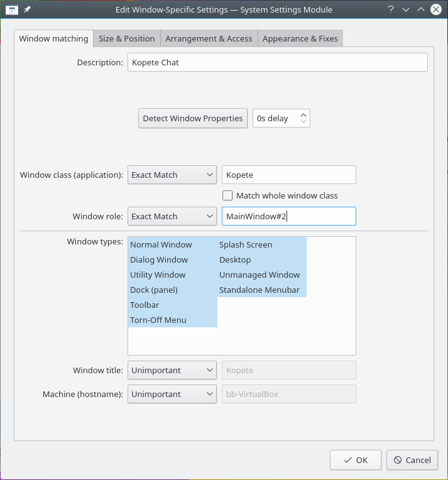Expand the Window title match dropdown
The height and width of the screenshot is (480, 448).
click(x=172, y=370)
